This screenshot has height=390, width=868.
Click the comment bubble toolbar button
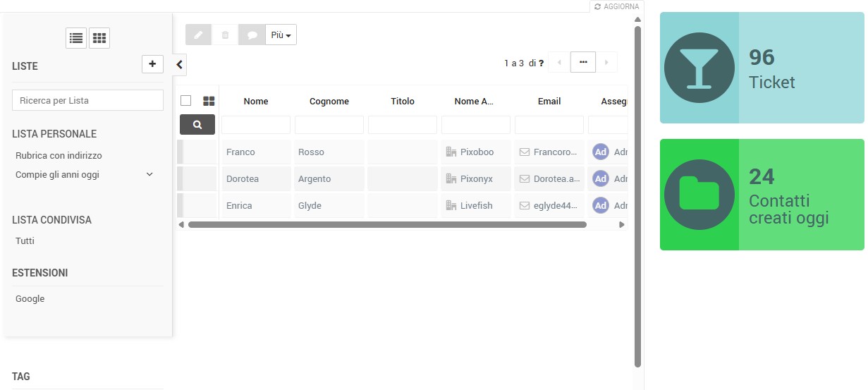[252, 35]
